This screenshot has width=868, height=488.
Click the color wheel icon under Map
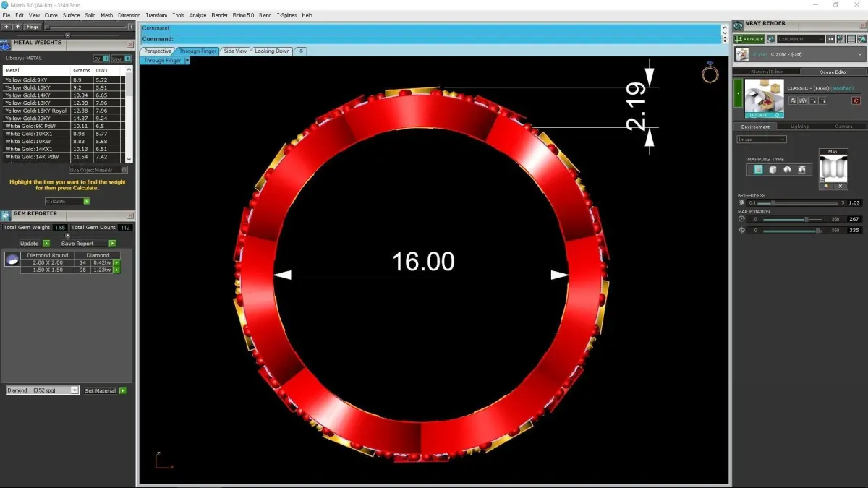826,186
